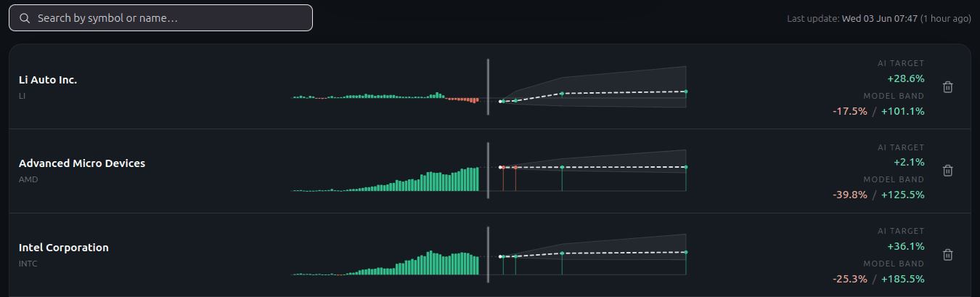Screen dimensions: 980x297
Task: Click Intel historical bar chart
Action: pyautogui.click(x=385, y=262)
